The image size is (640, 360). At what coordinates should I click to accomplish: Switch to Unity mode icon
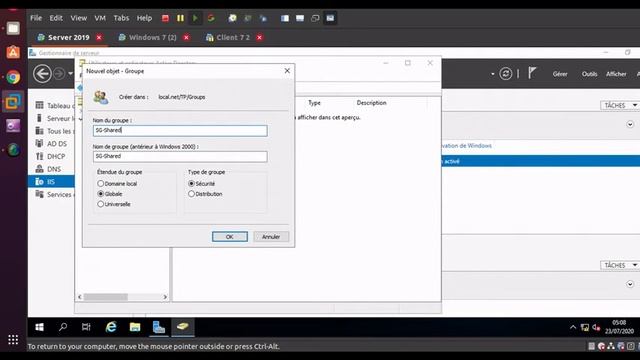(315, 18)
